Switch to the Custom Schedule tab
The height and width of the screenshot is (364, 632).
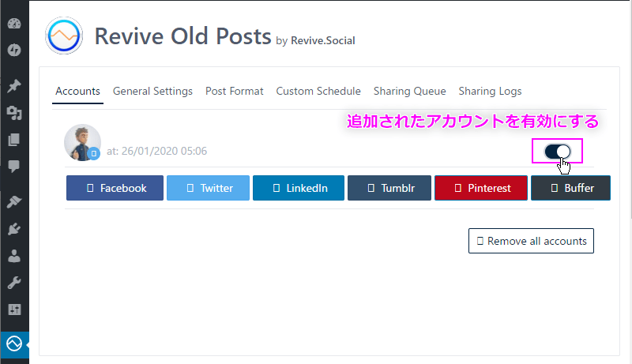pos(318,92)
